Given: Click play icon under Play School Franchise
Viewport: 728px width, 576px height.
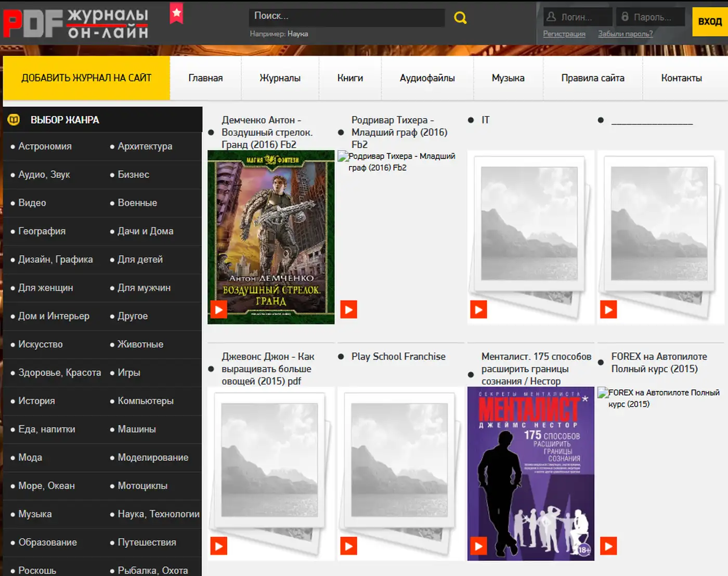Looking at the screenshot, I should point(348,546).
